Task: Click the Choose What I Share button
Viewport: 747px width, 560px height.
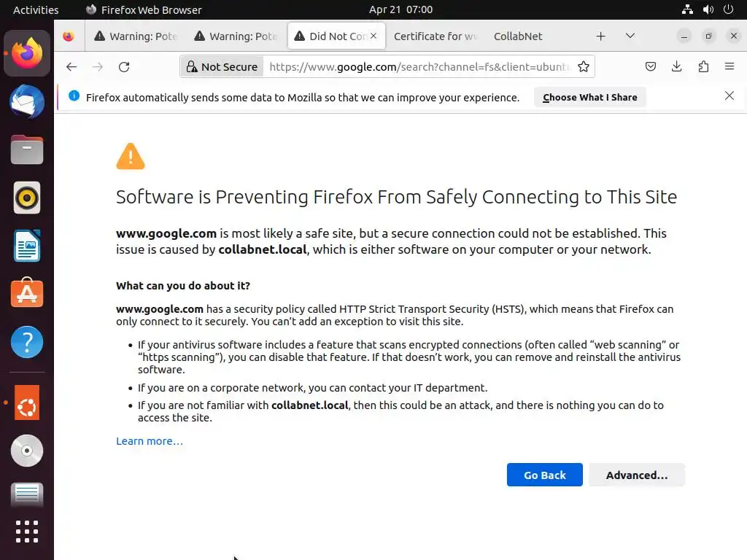Action: point(589,97)
